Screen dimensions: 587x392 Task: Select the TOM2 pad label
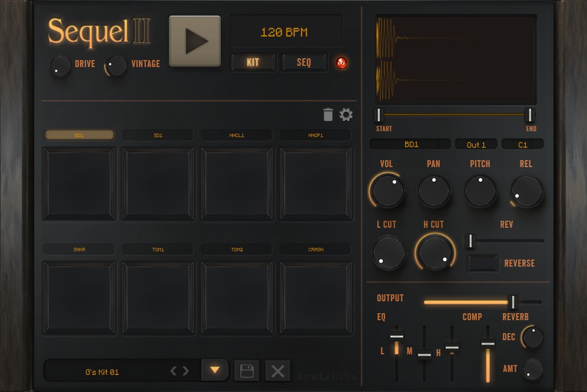[x=237, y=250]
